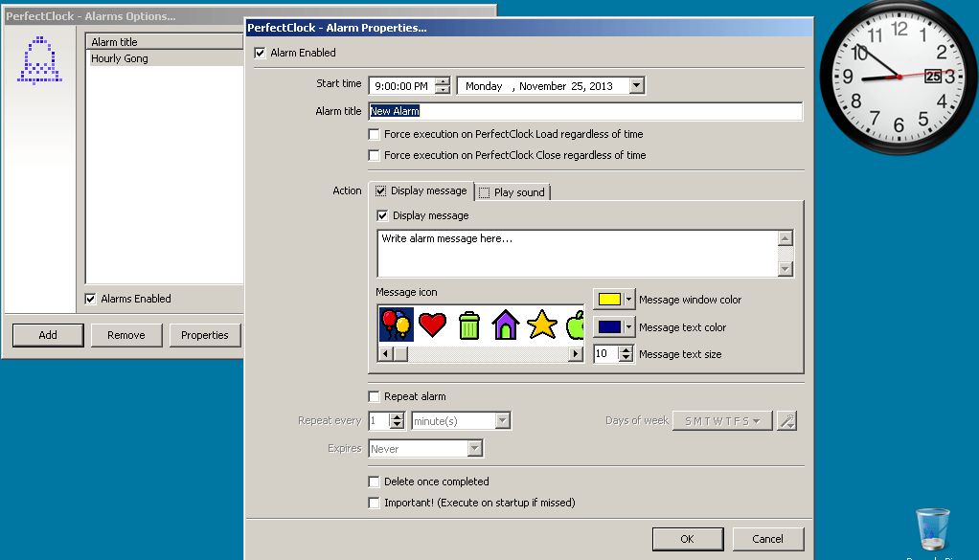
Task: Enable the Repeat alarm checkbox
Action: coord(375,396)
